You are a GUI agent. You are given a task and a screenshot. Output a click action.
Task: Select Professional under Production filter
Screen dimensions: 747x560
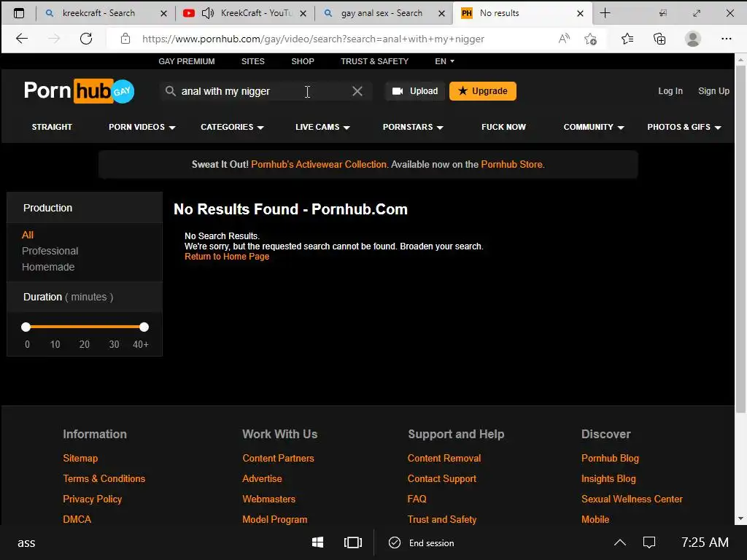pyautogui.click(x=50, y=251)
